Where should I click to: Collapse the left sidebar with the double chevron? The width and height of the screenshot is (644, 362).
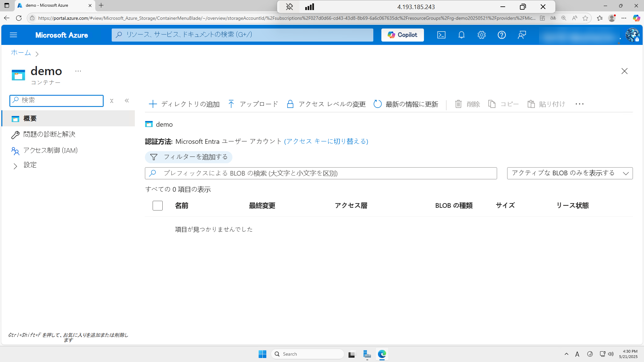click(127, 100)
